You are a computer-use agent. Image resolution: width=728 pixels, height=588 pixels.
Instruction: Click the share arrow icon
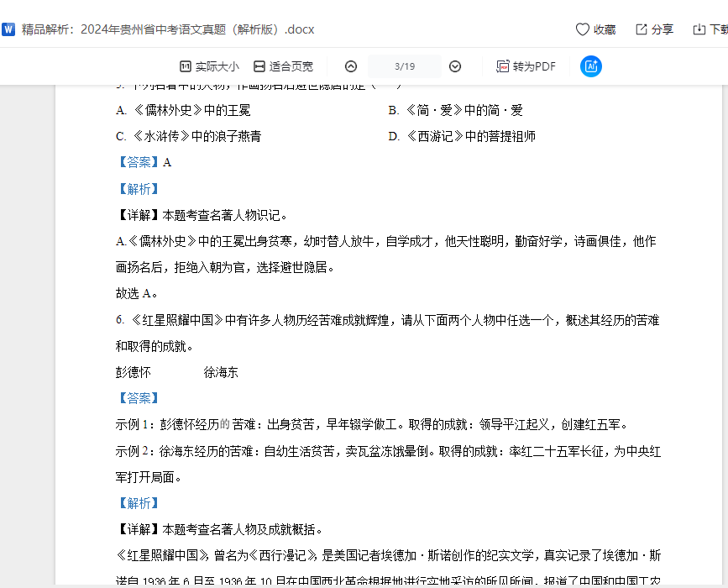(x=642, y=29)
